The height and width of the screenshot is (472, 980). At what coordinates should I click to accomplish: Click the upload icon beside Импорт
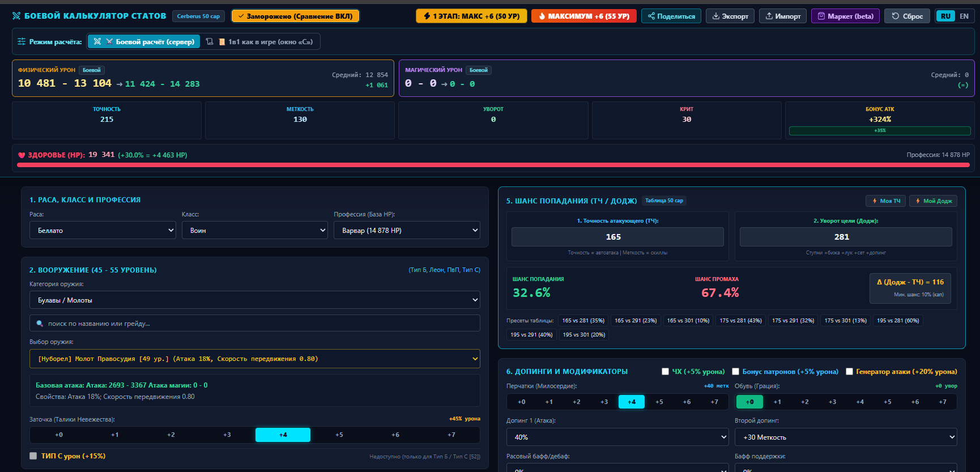click(769, 16)
